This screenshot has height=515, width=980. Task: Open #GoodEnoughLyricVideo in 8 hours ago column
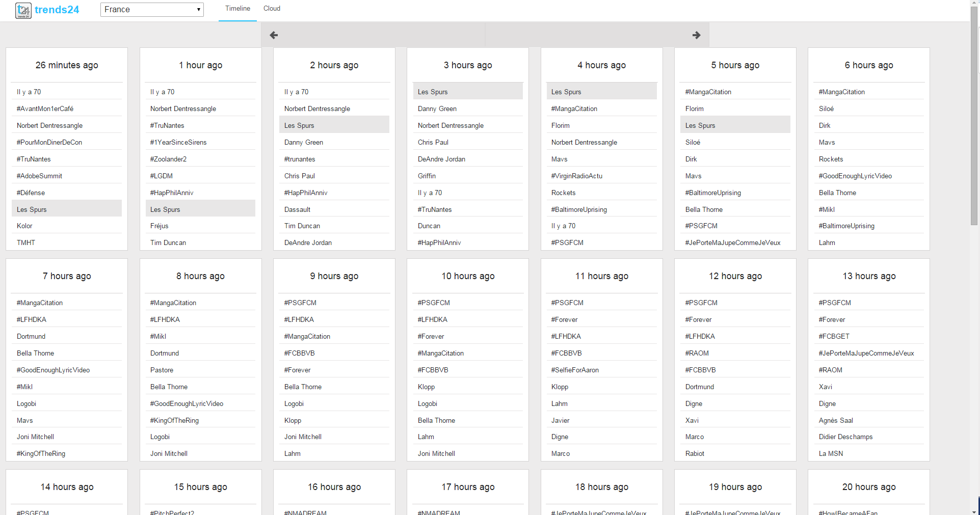pyautogui.click(x=187, y=403)
